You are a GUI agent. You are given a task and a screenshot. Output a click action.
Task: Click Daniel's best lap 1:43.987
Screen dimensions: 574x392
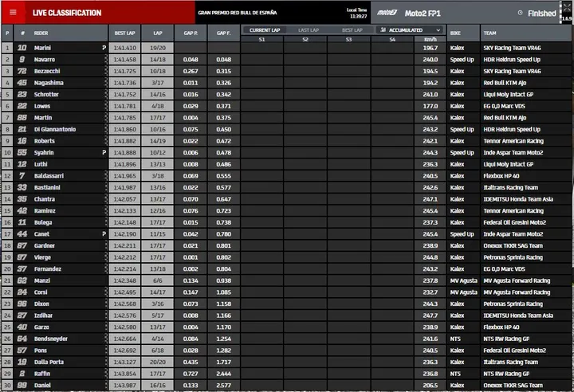(x=124, y=385)
